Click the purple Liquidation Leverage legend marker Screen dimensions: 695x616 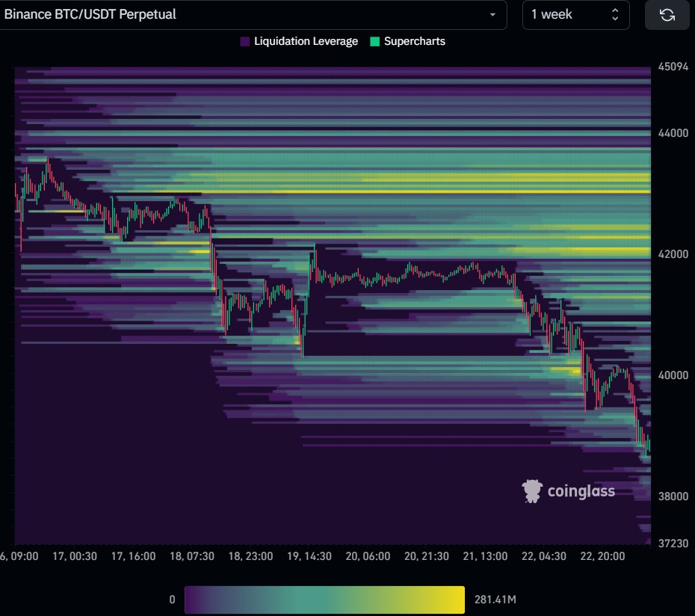click(244, 41)
